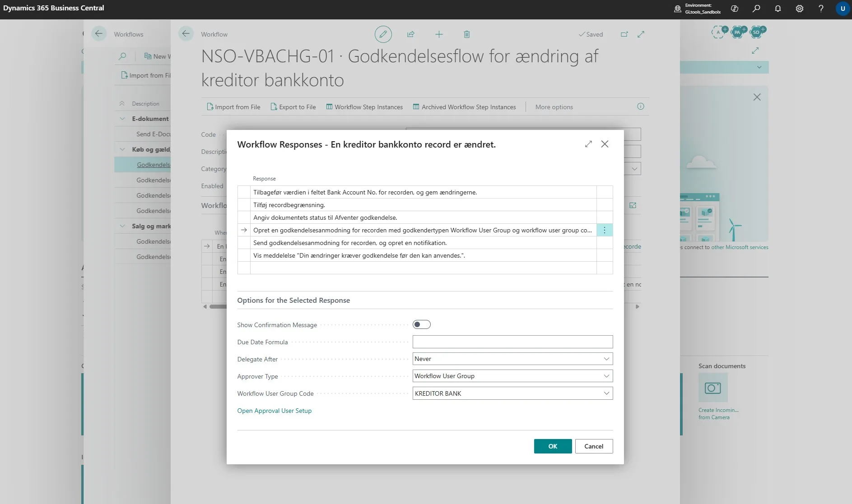This screenshot has height=504, width=852.
Task: Click the trash delete icon in Workflow header
Action: click(x=467, y=34)
